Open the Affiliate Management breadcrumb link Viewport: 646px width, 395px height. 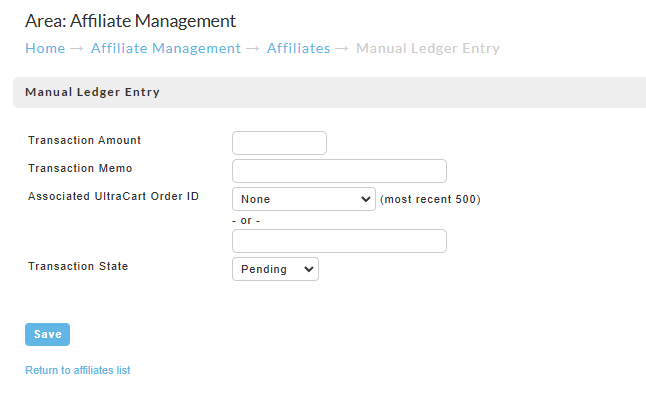166,48
